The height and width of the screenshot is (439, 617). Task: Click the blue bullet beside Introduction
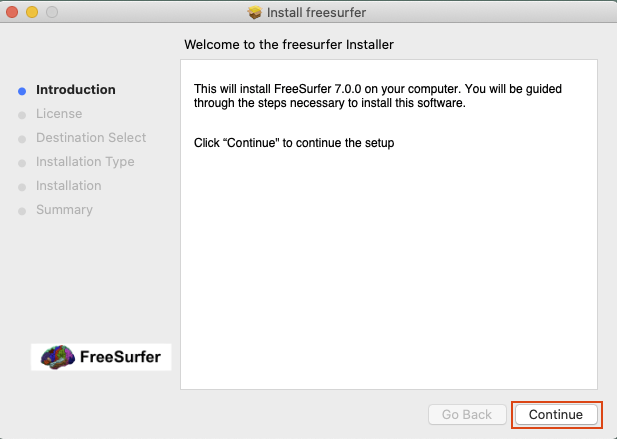(22, 90)
